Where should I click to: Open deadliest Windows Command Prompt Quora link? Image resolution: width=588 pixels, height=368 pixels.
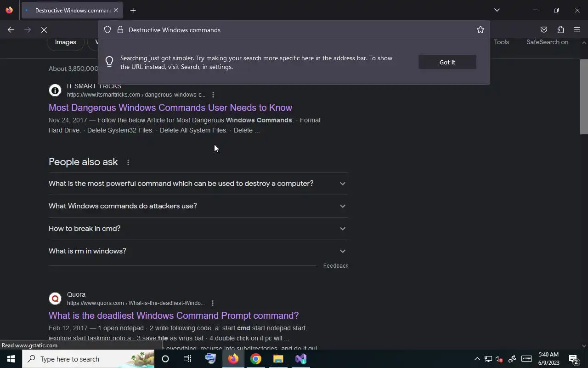tap(174, 316)
